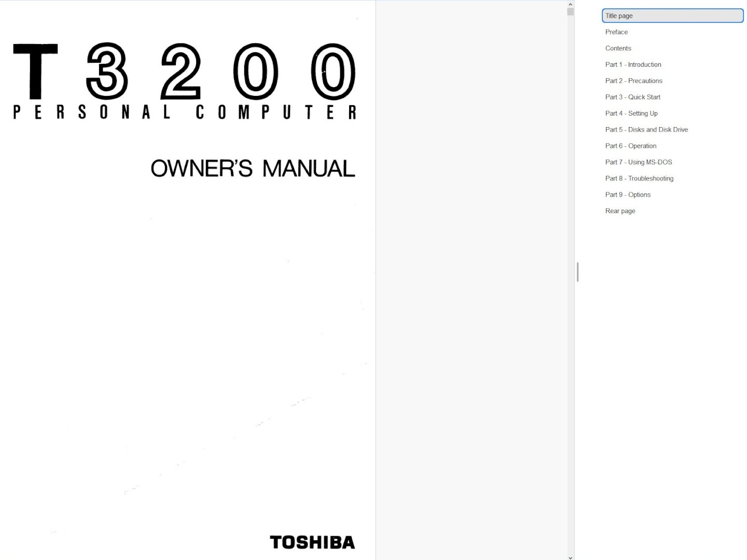Jump to the Rear page bookmark

click(620, 211)
